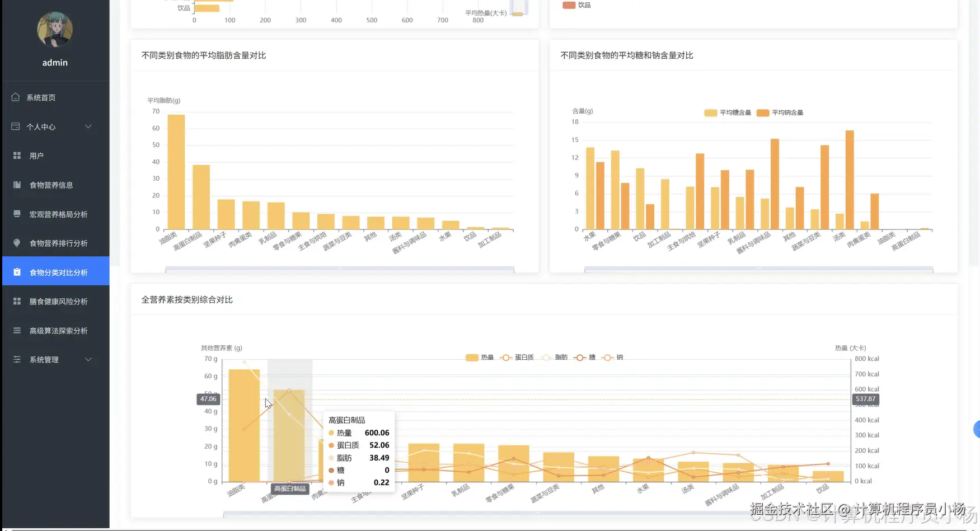
Task: Expand the 个人中心 submenu chevron
Action: pos(88,126)
